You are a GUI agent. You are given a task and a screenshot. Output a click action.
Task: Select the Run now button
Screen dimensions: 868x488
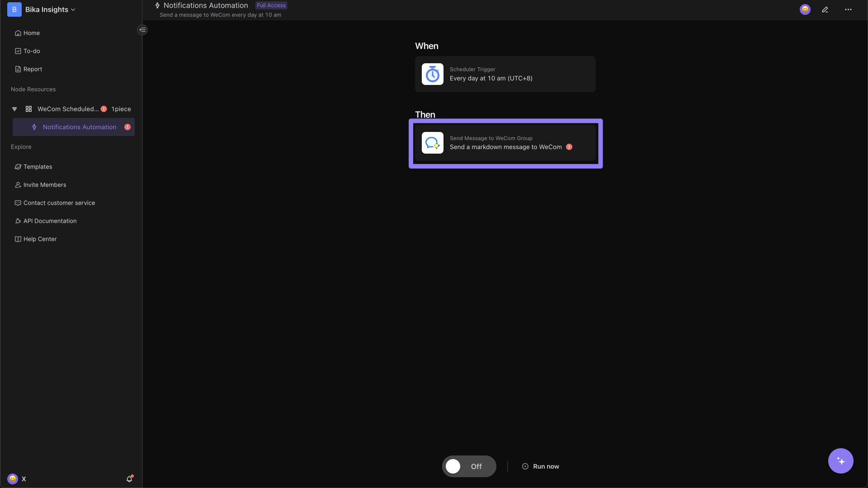(x=539, y=467)
